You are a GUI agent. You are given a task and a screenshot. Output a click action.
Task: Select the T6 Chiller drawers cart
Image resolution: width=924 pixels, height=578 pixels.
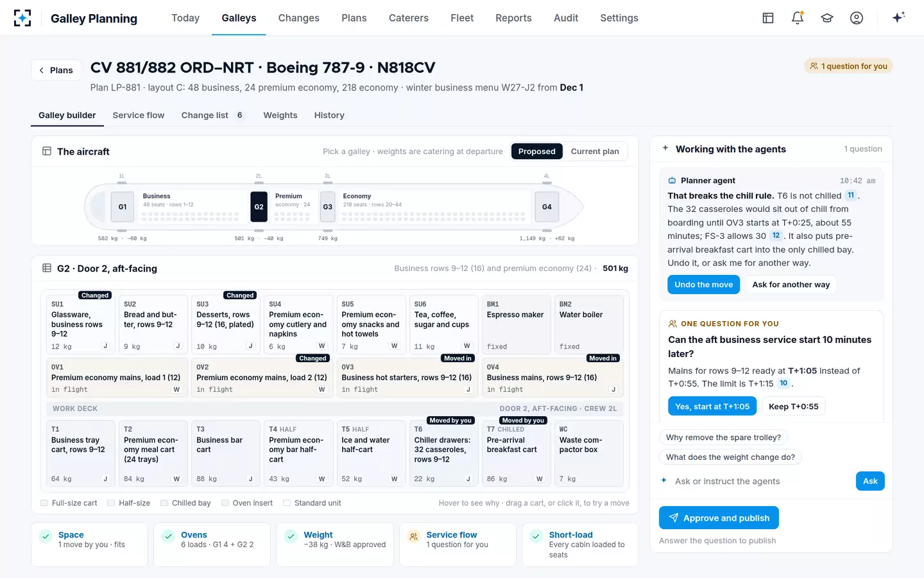pyautogui.click(x=443, y=453)
